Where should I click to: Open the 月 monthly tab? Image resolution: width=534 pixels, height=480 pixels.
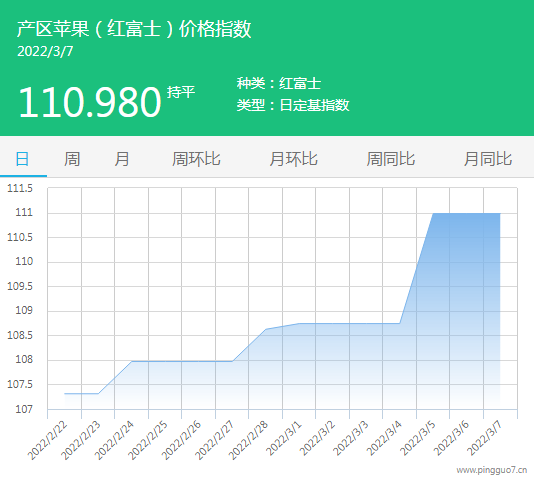click(122, 159)
